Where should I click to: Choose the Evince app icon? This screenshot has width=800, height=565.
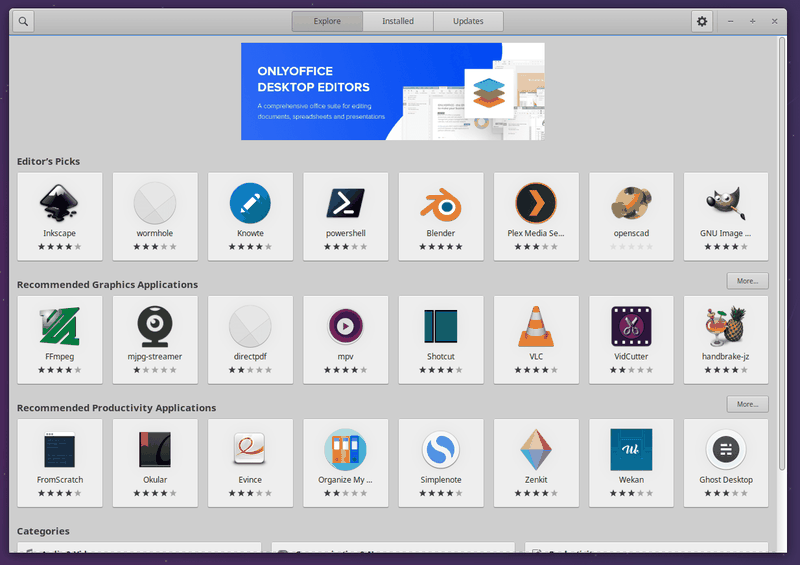click(x=250, y=449)
